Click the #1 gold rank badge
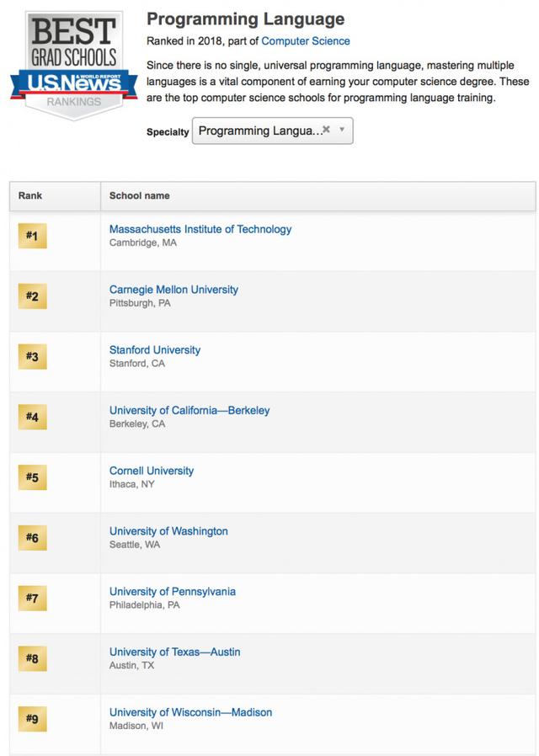This screenshot has width=539, height=756. tap(32, 236)
